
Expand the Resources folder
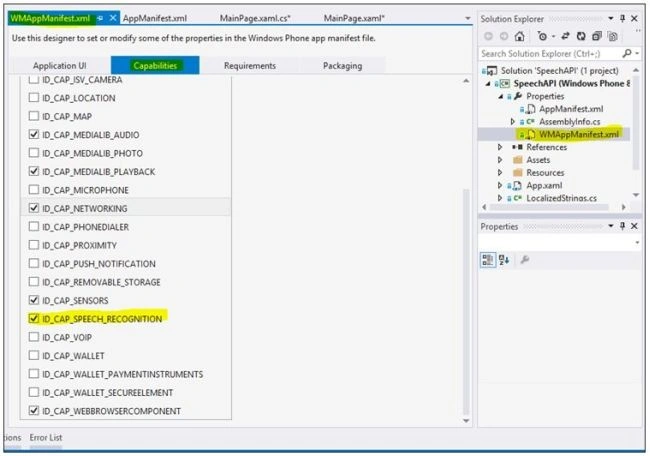[500, 173]
